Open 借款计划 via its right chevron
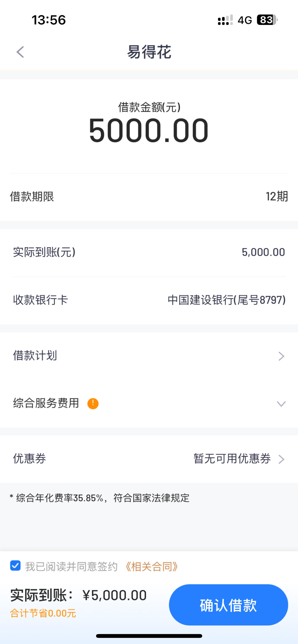The height and width of the screenshot is (644, 298). [x=281, y=356]
